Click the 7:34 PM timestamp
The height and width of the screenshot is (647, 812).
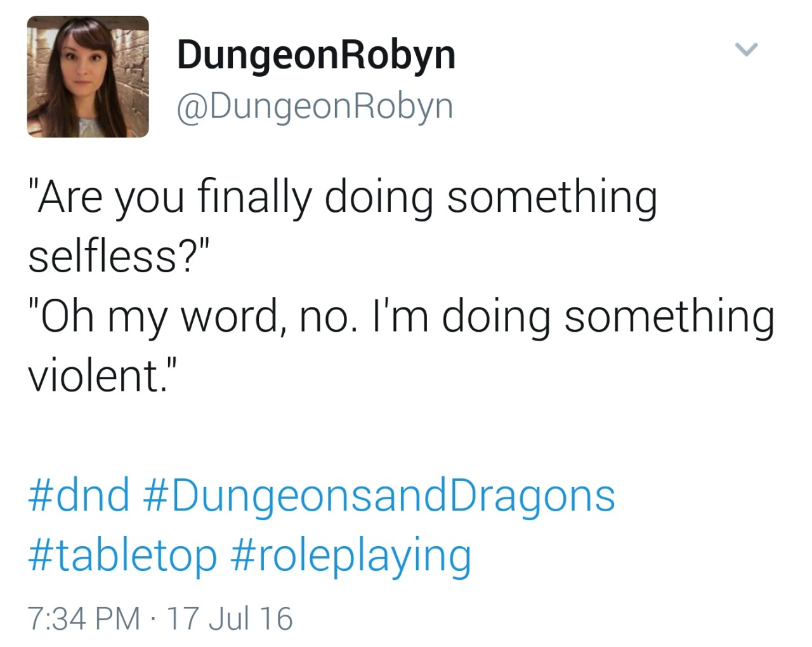point(84,618)
